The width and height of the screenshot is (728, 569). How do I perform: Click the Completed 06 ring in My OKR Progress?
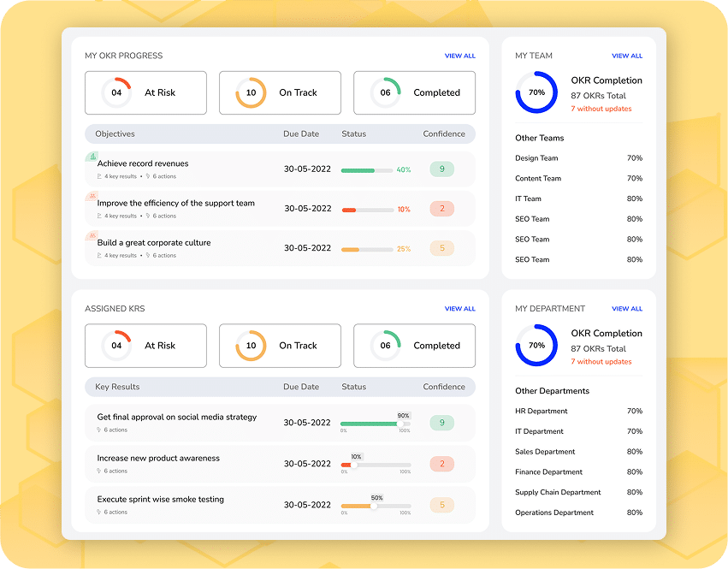(x=385, y=92)
